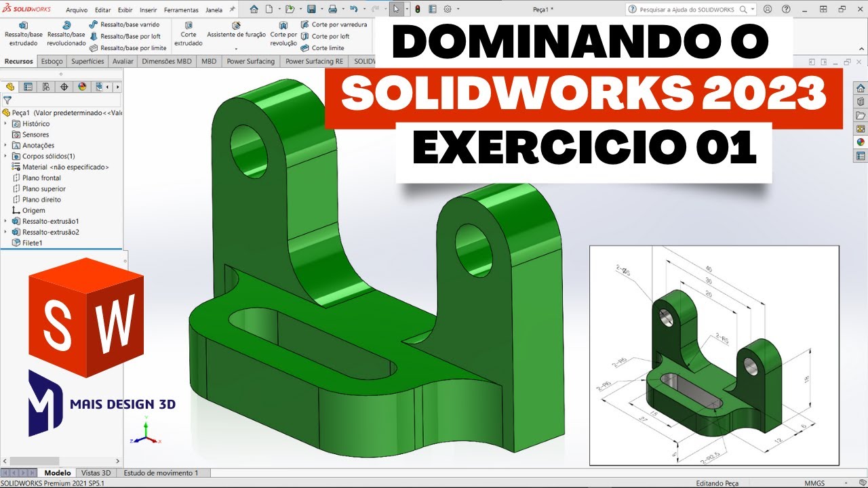Click MMGS unit system in status bar
The image size is (868, 488).
pyautogui.click(x=814, y=483)
